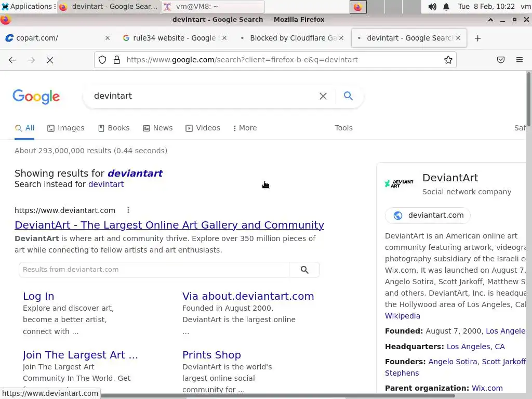Click founder Scott Jarkoff link
Viewport: 532px width, 399px height.
pos(503,362)
